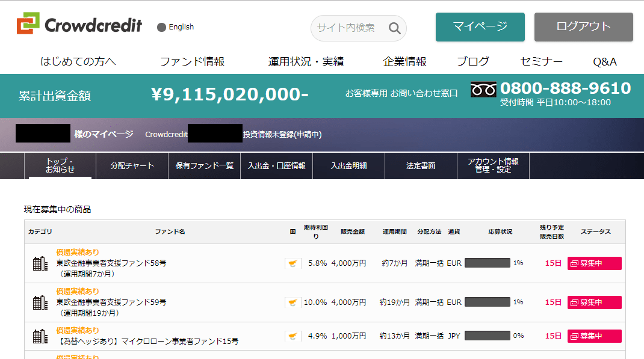Click the 0800-888-9610 phone number
The height and width of the screenshot is (359, 644).
tap(565, 88)
